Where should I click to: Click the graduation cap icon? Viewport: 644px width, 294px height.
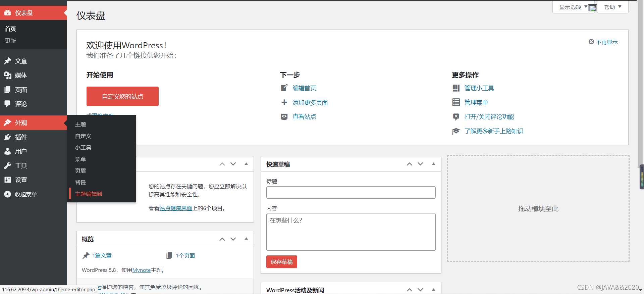(x=456, y=131)
